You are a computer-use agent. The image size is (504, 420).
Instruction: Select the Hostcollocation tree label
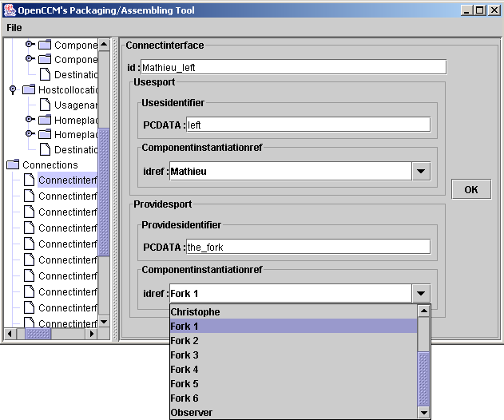(x=68, y=90)
